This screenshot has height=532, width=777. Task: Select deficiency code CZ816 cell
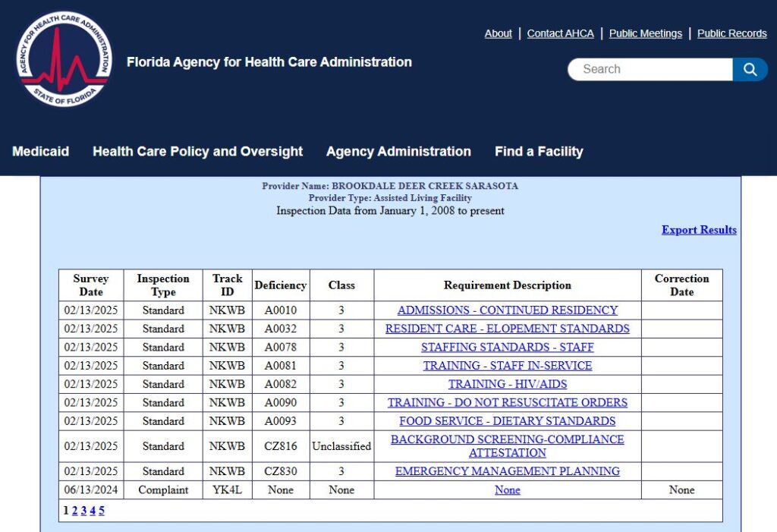point(281,446)
